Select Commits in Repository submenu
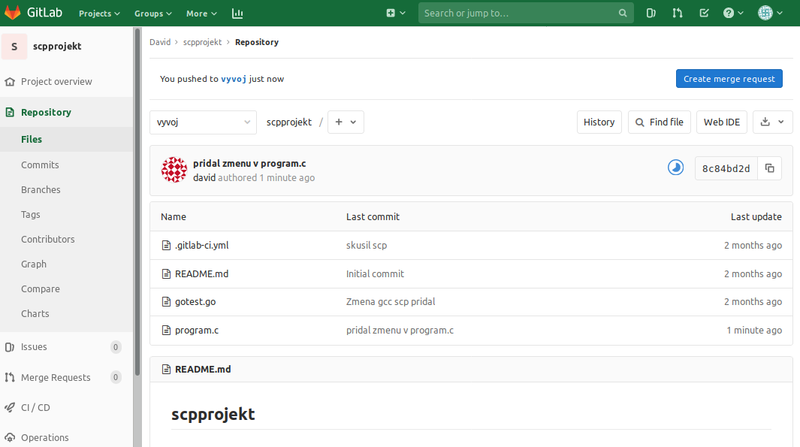This screenshot has width=800, height=447. [40, 165]
